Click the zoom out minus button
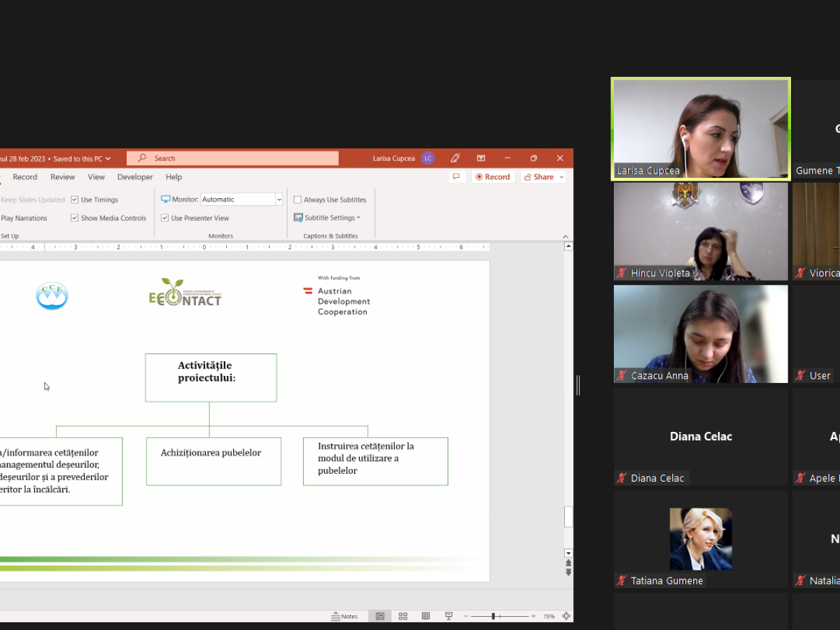 pyautogui.click(x=465, y=616)
